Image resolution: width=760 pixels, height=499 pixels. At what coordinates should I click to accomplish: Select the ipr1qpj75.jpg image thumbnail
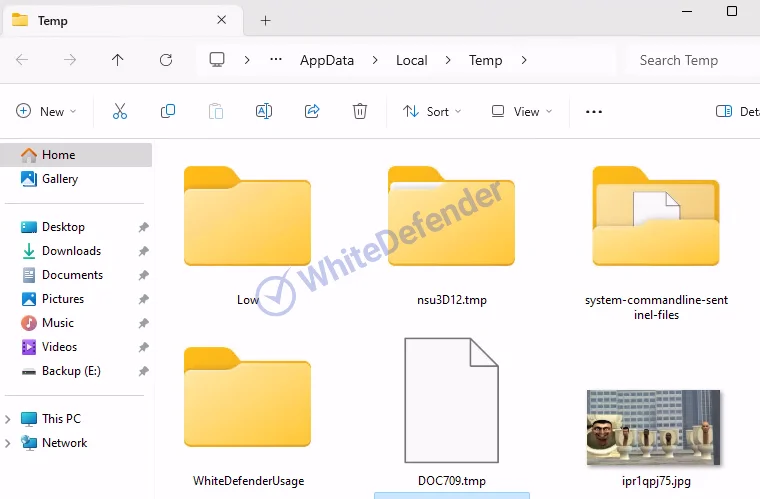pyautogui.click(x=653, y=428)
